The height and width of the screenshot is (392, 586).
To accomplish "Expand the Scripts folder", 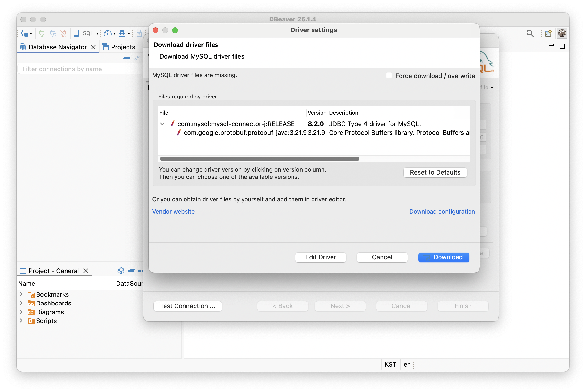I will pos(21,321).
